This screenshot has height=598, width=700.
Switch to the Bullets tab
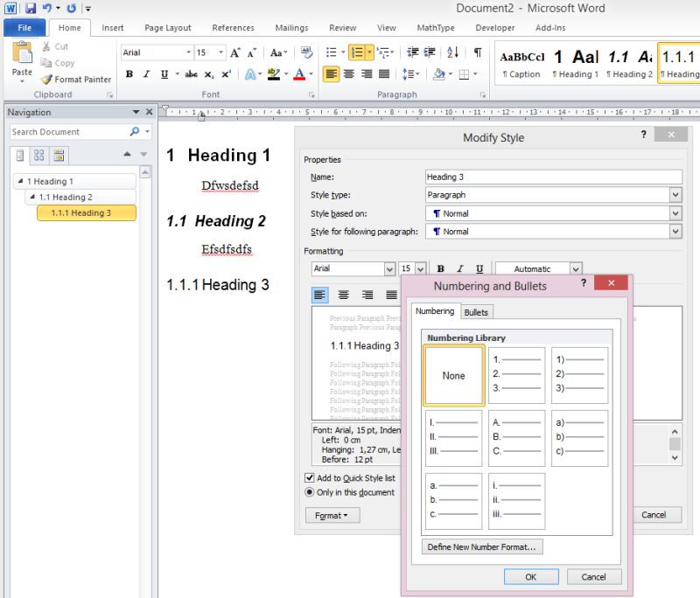pyautogui.click(x=477, y=311)
